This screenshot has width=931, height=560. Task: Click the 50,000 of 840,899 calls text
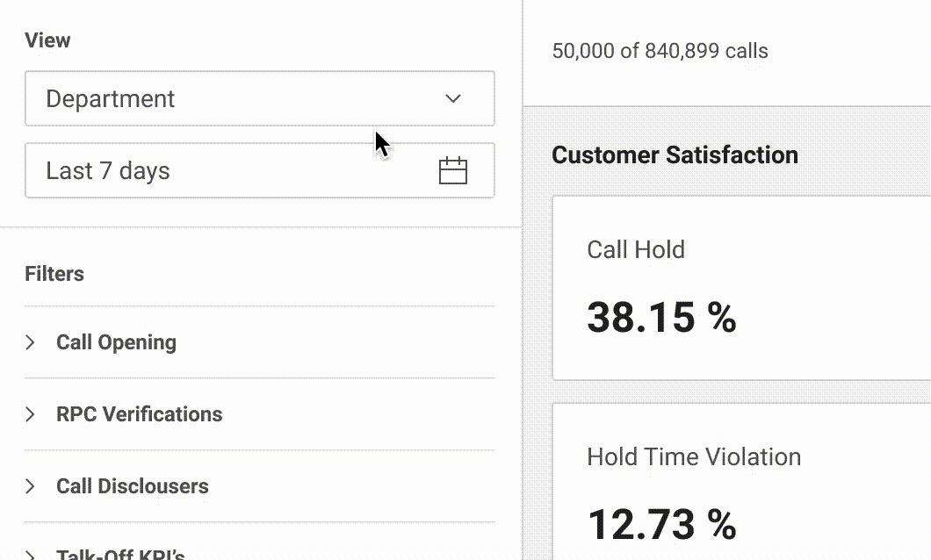pyautogui.click(x=660, y=51)
